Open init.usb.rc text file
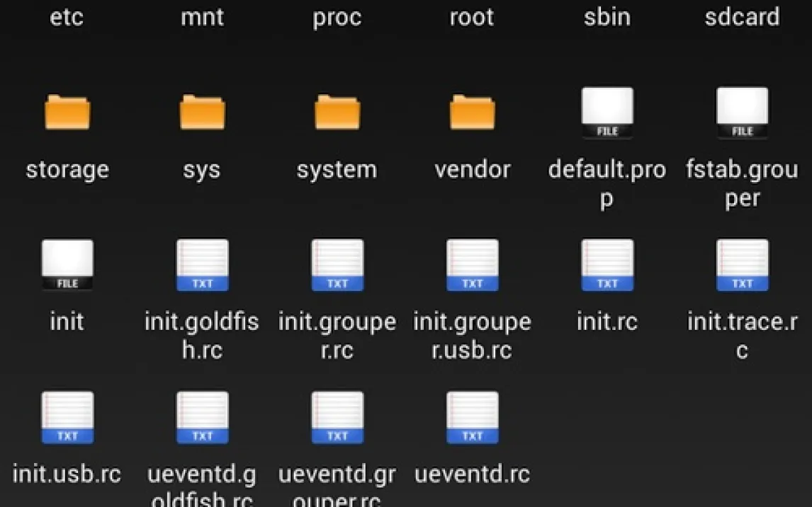This screenshot has height=507, width=812. (67, 418)
